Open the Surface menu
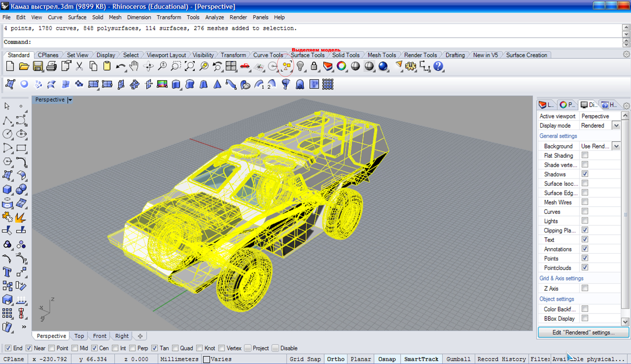This screenshot has height=364, width=631. [x=77, y=17]
